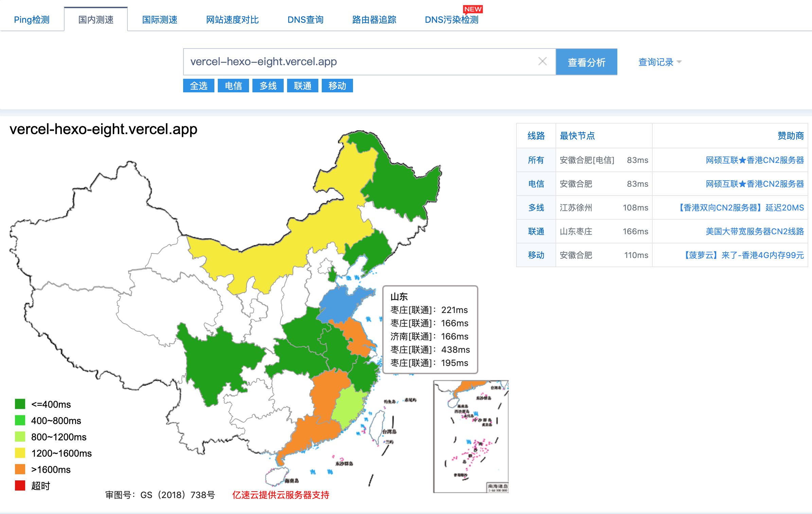Image resolution: width=812 pixels, height=514 pixels.
Task: Click 枣庄[联通] 221ms tooltip entry
Action: [429, 310]
